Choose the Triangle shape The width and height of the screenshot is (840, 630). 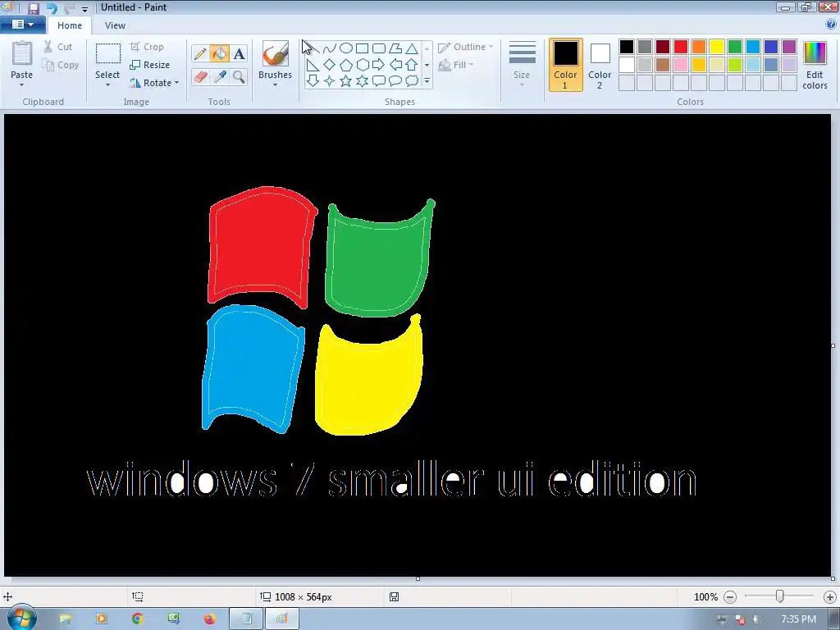pyautogui.click(x=412, y=48)
